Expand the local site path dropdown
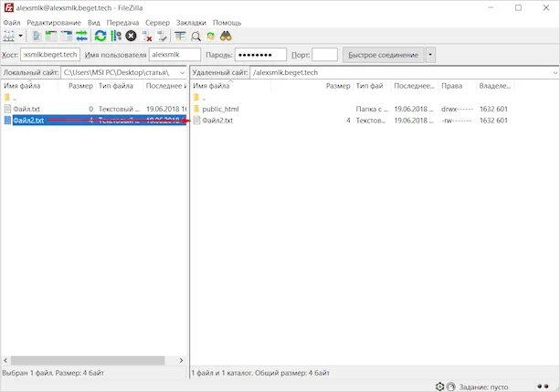Image resolution: width=560 pixels, height=392 pixels. tap(182, 73)
